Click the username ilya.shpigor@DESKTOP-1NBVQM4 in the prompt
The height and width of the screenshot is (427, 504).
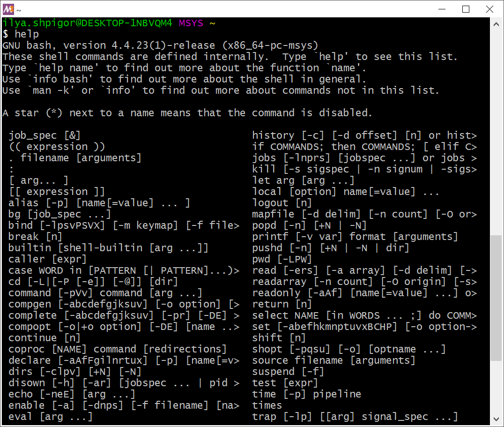coord(87,23)
